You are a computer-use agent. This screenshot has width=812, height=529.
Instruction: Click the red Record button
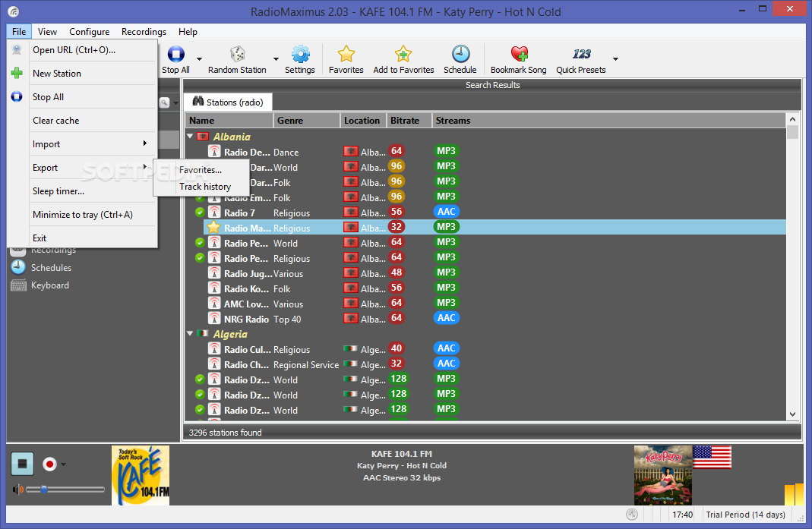[x=49, y=464]
